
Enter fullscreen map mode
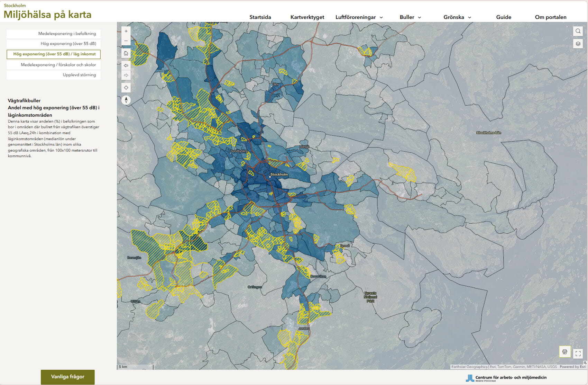point(578,353)
